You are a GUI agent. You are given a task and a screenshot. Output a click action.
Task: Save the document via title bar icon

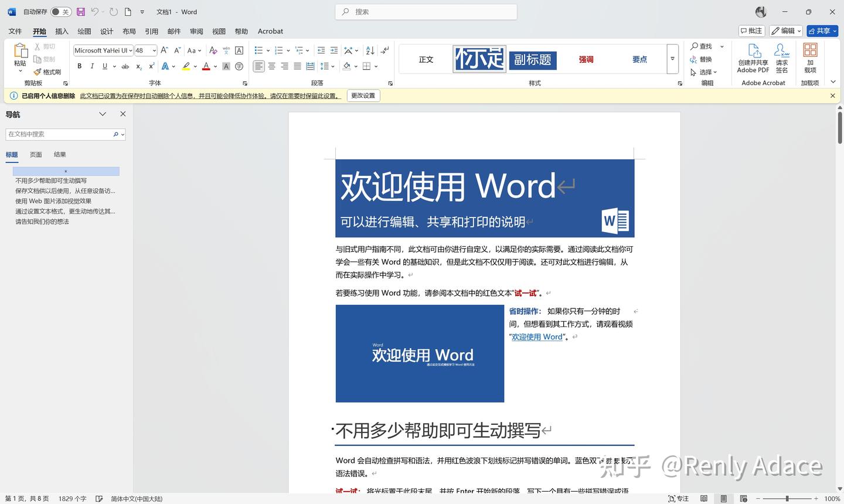coord(81,12)
